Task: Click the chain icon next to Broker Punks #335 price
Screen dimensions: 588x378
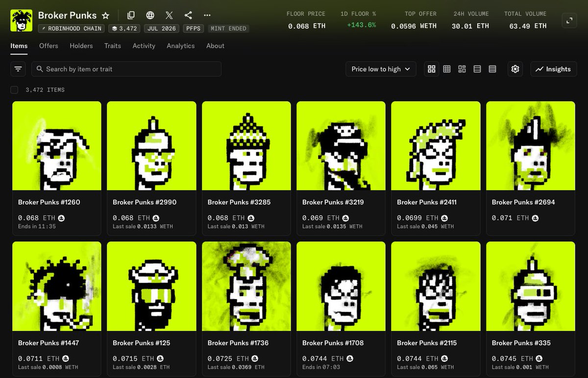Action: [x=539, y=358]
